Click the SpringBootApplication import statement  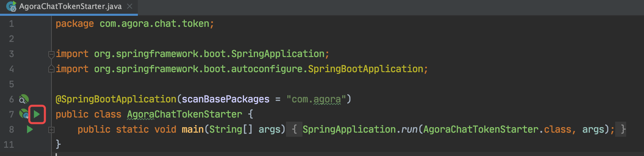click(x=242, y=69)
